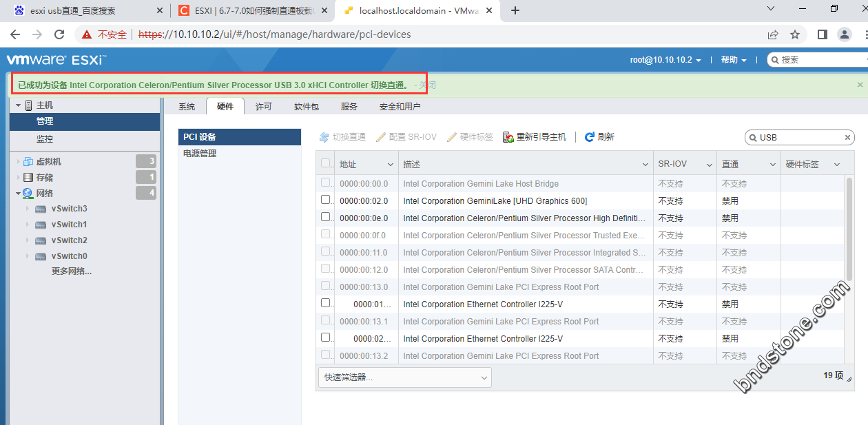868x425 pixels.
Task: Expand the 存储 tree node
Action: pyautogui.click(x=18, y=178)
